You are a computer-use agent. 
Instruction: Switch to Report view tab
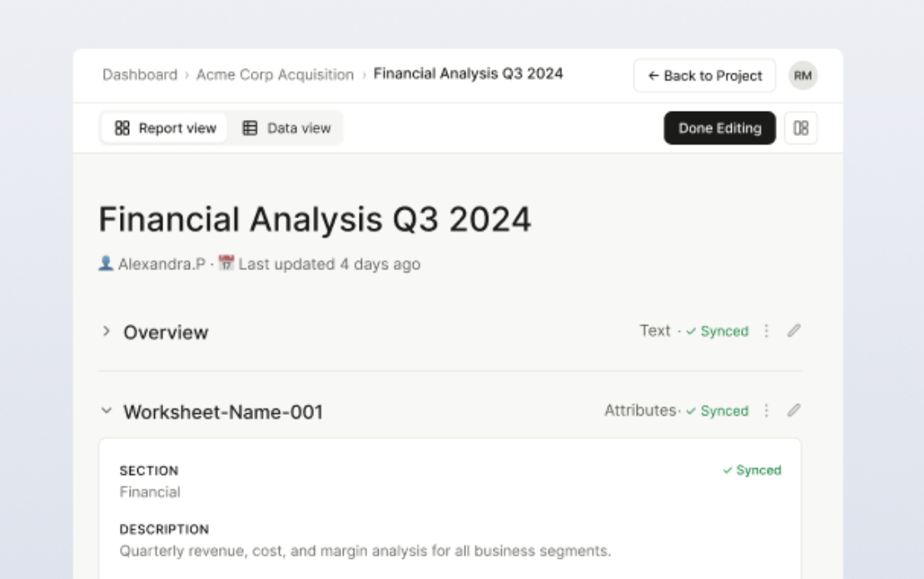click(x=165, y=128)
